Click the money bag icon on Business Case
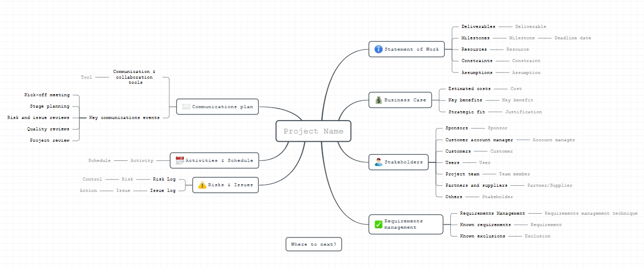Screen dimensions: 644x269 (378, 100)
